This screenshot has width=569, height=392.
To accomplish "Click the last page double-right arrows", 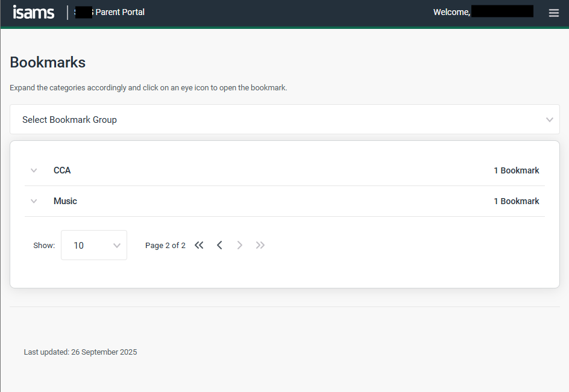I will click(260, 245).
